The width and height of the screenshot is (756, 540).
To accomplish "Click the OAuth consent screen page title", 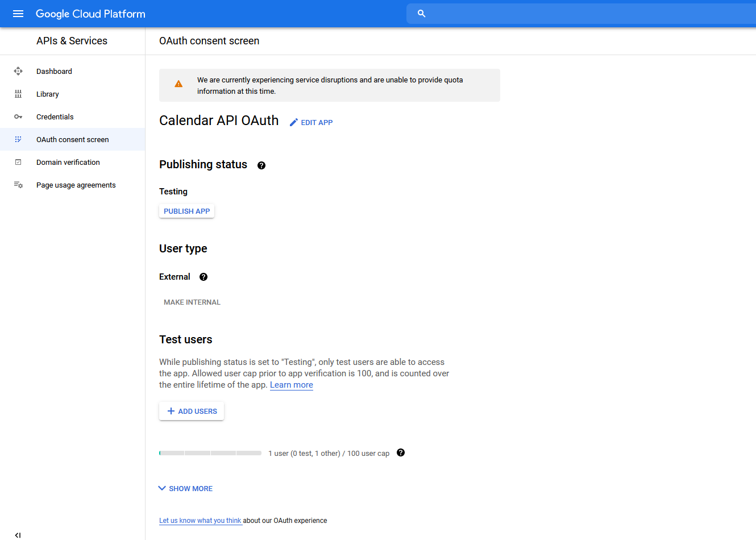I will (x=209, y=41).
